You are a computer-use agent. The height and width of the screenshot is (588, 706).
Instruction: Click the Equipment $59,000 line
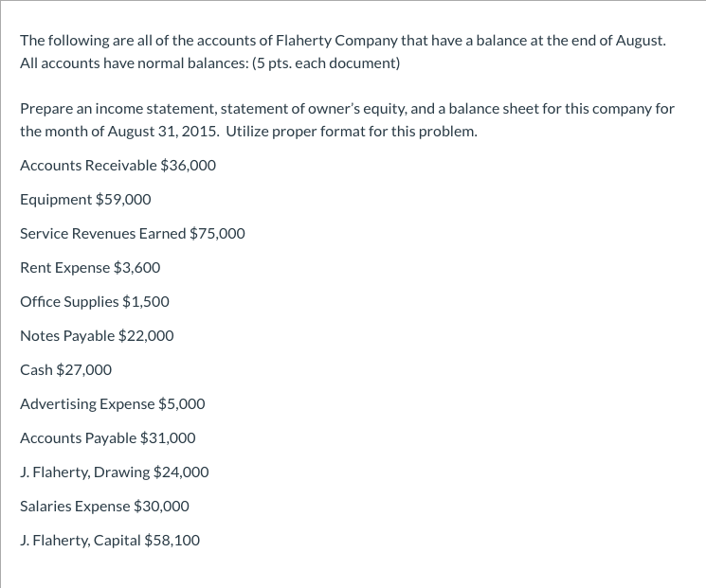click(85, 200)
